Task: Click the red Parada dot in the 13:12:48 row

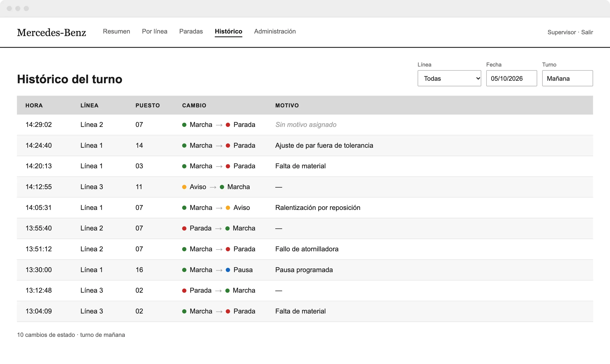Action: 184,291
